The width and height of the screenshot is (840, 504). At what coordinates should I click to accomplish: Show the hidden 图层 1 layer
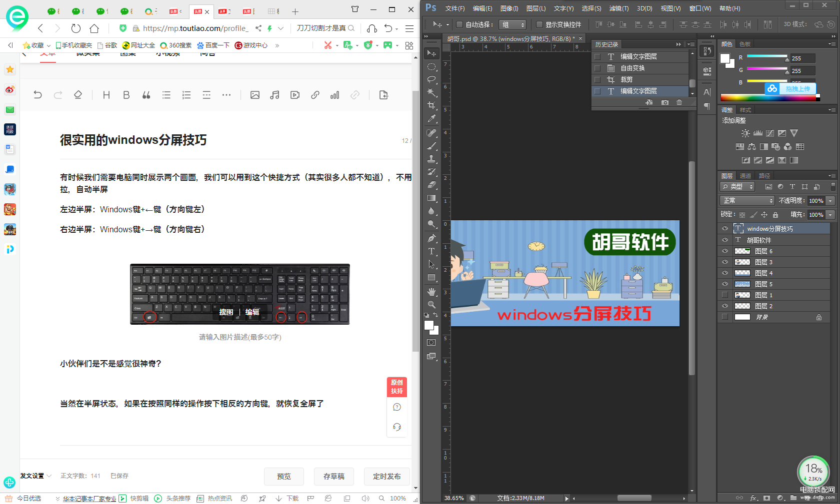725,295
